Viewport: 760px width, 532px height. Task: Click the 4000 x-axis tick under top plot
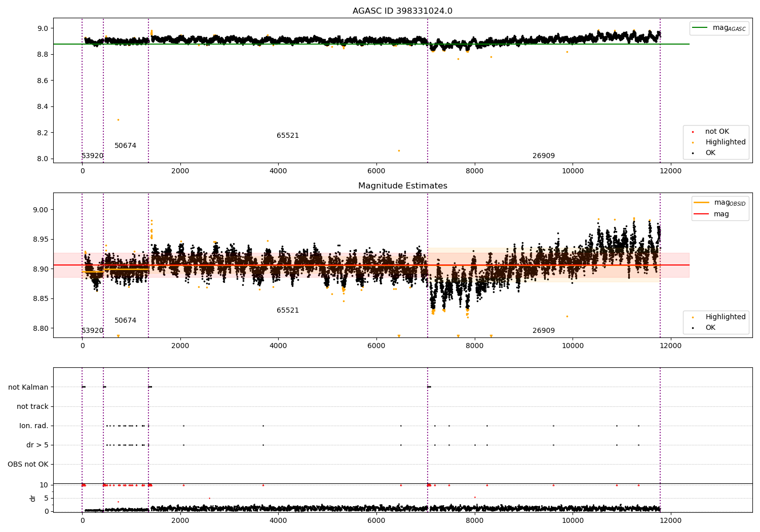tap(278, 171)
